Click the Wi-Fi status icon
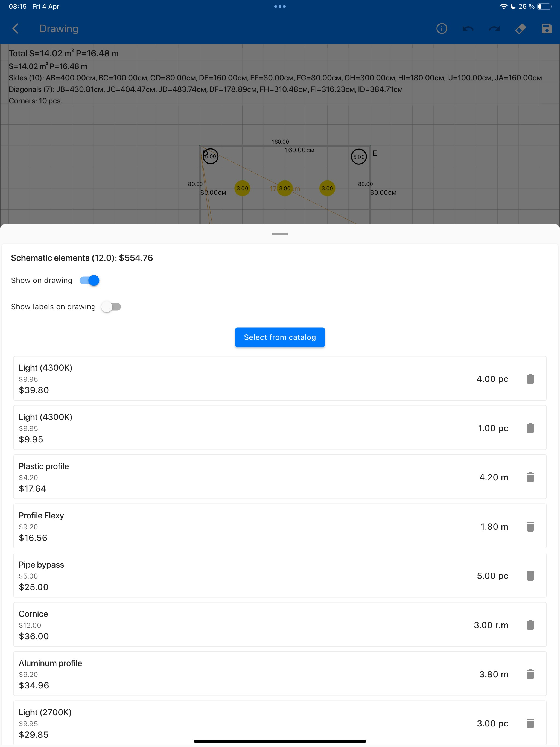Viewport: 560px width, 747px height. point(504,6)
